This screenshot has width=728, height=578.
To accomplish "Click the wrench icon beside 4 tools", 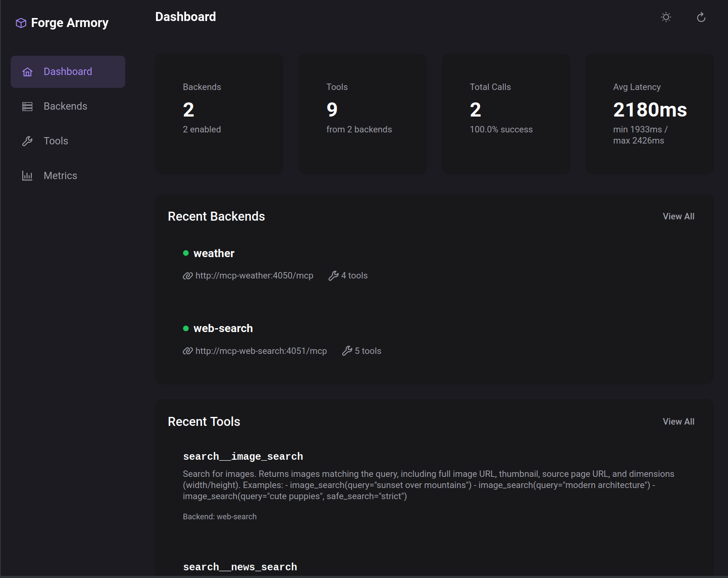I will click(x=333, y=276).
